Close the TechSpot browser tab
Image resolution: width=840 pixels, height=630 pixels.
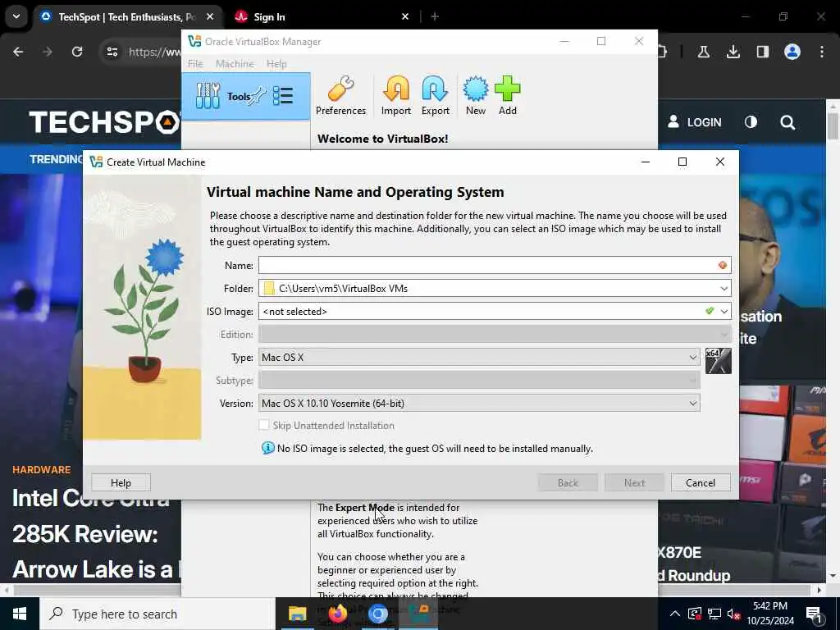pos(210,16)
